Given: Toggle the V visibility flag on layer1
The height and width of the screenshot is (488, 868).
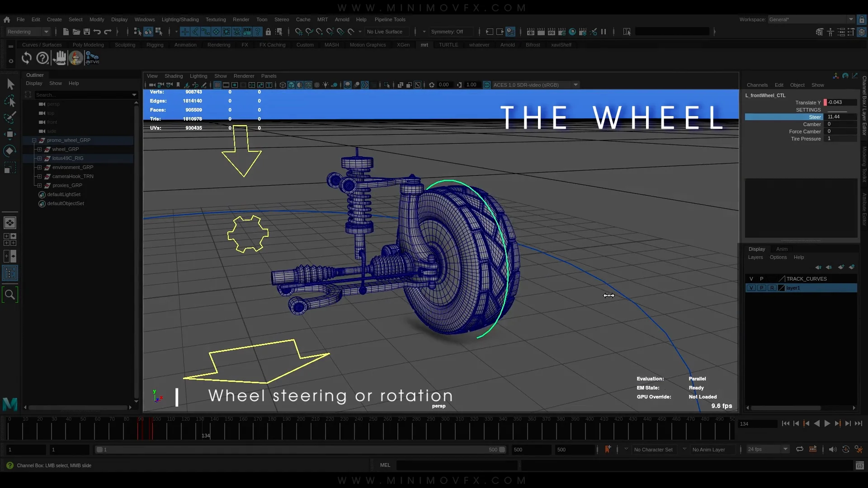Looking at the screenshot, I should click(751, 288).
